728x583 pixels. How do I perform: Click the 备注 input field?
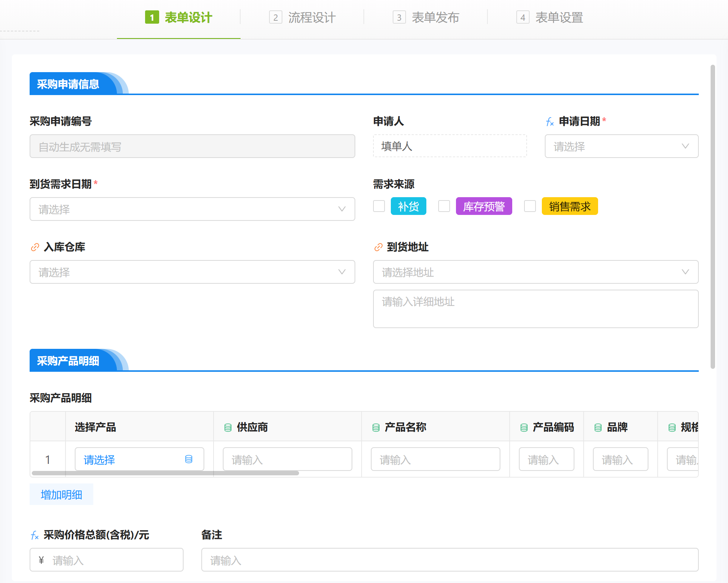click(x=450, y=560)
